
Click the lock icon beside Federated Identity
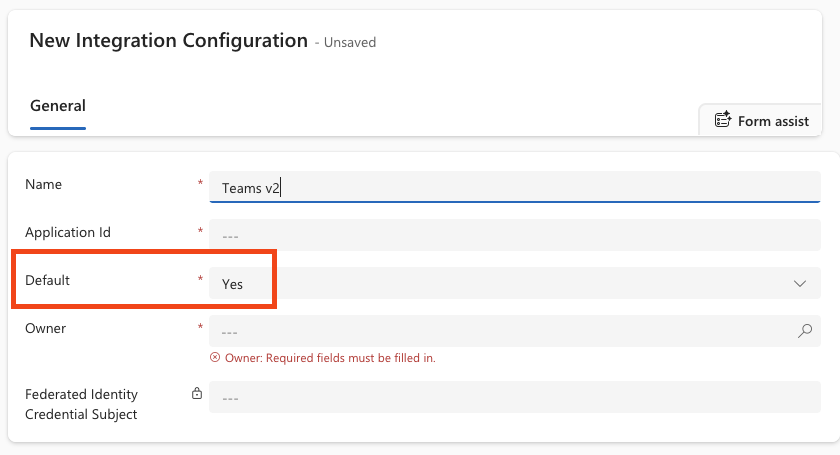198,394
